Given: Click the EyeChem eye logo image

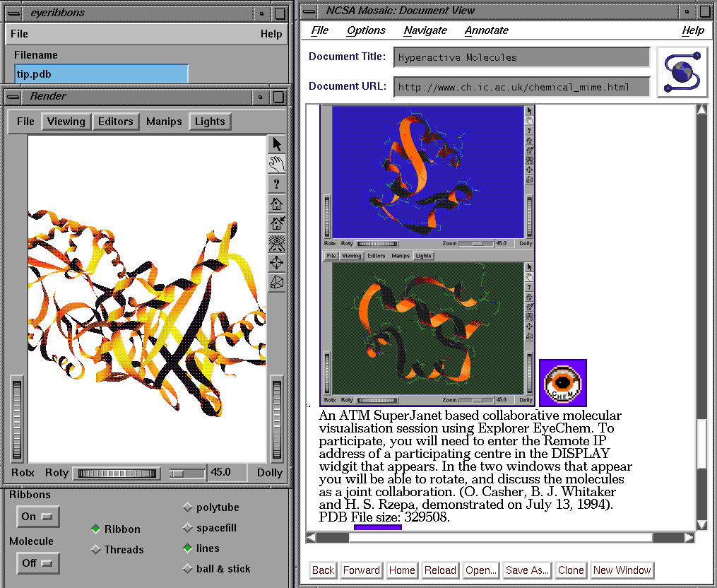Looking at the screenshot, I should click(x=562, y=383).
